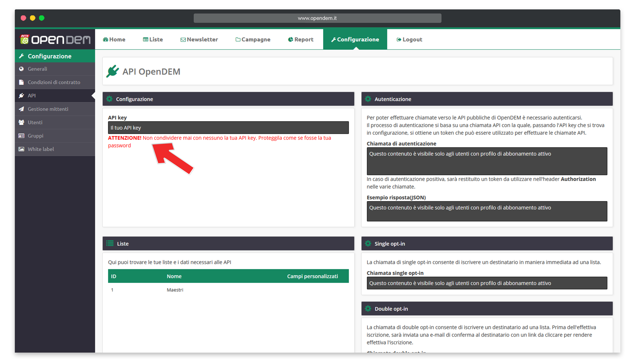Click the ID column header

(x=114, y=276)
